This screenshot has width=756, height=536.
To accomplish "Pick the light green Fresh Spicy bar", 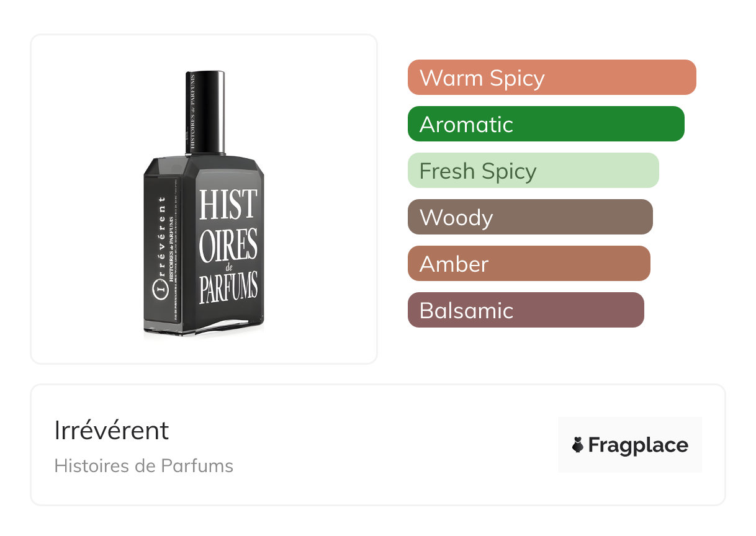I will click(x=533, y=171).
